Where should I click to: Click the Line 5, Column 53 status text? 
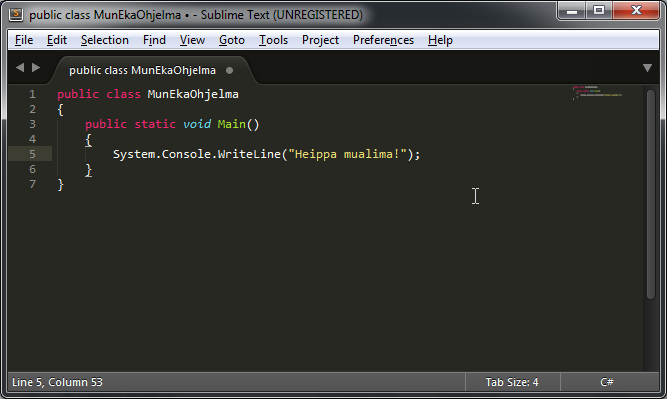tap(57, 382)
